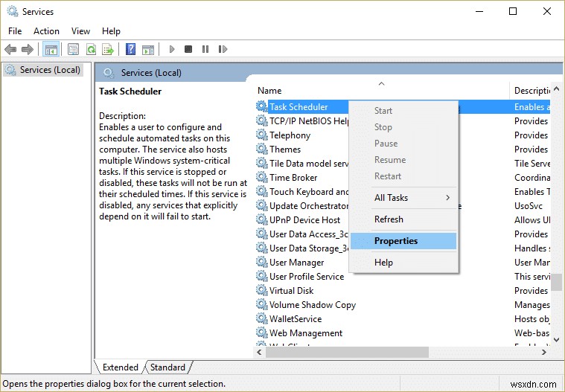565x392 pixels.
Task: Select the Task Scheduler service row
Action: click(x=403, y=107)
